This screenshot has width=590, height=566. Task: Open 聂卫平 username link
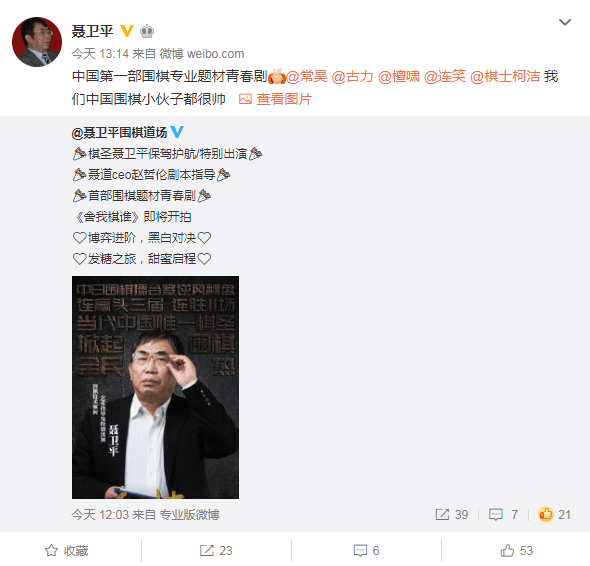point(93,31)
